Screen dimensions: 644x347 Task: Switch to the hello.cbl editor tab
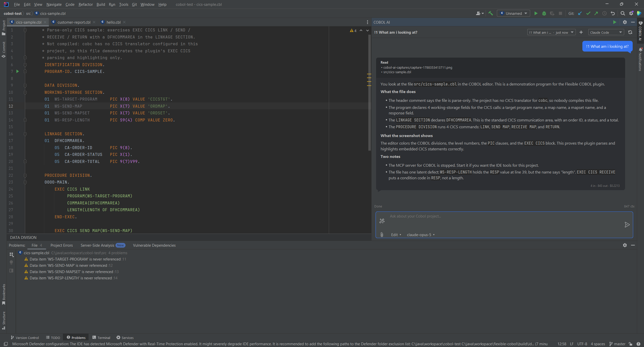coord(114,22)
